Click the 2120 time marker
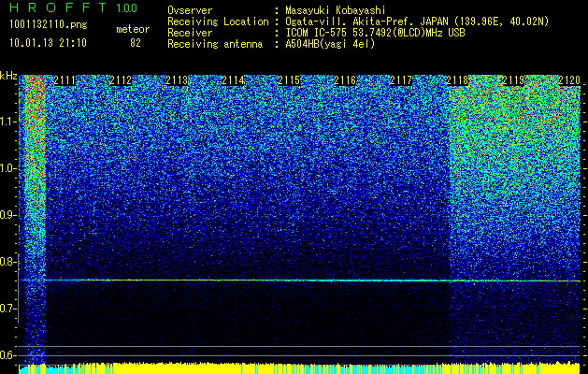The width and height of the screenshot is (588, 374). click(x=569, y=80)
